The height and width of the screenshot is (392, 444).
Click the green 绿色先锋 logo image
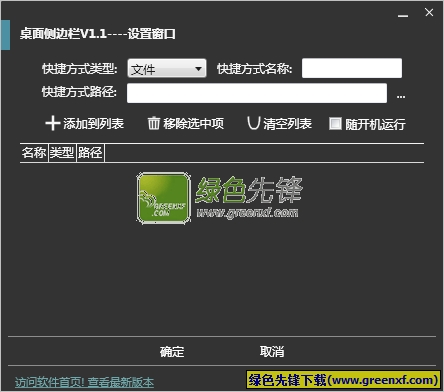(x=164, y=198)
